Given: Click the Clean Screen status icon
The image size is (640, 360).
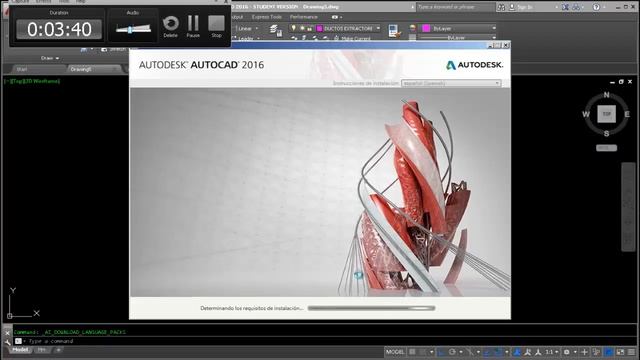Looking at the screenshot, I should point(620,352).
